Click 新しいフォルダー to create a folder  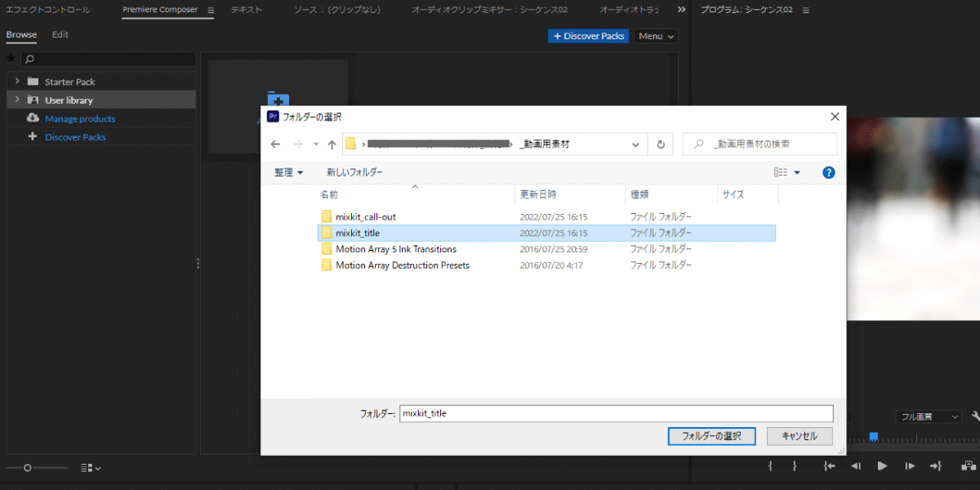[354, 172]
